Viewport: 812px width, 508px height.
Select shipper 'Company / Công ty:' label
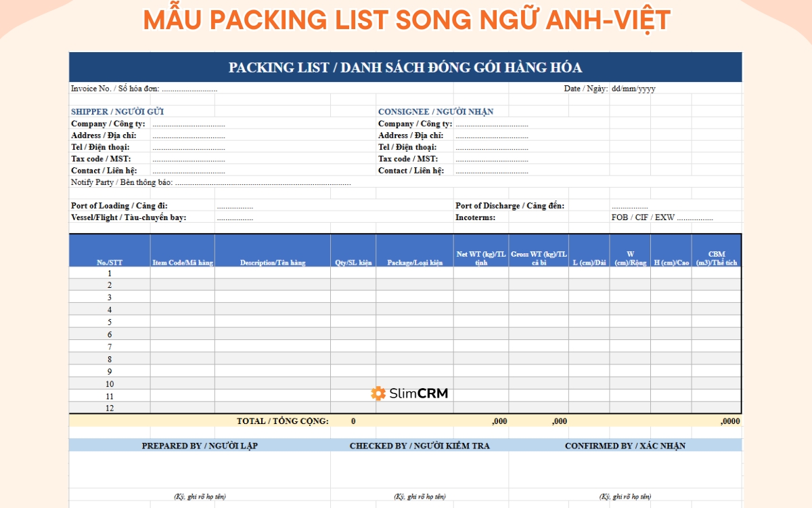[108, 124]
